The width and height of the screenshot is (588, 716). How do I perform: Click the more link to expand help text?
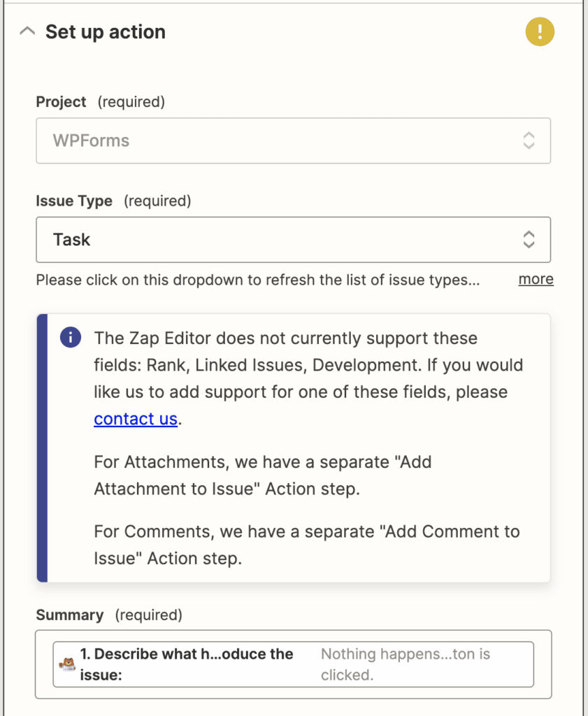tap(536, 279)
